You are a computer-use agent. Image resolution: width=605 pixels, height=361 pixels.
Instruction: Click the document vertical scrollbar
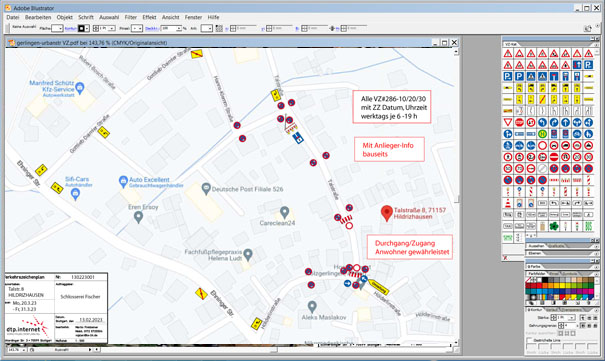tap(456, 195)
